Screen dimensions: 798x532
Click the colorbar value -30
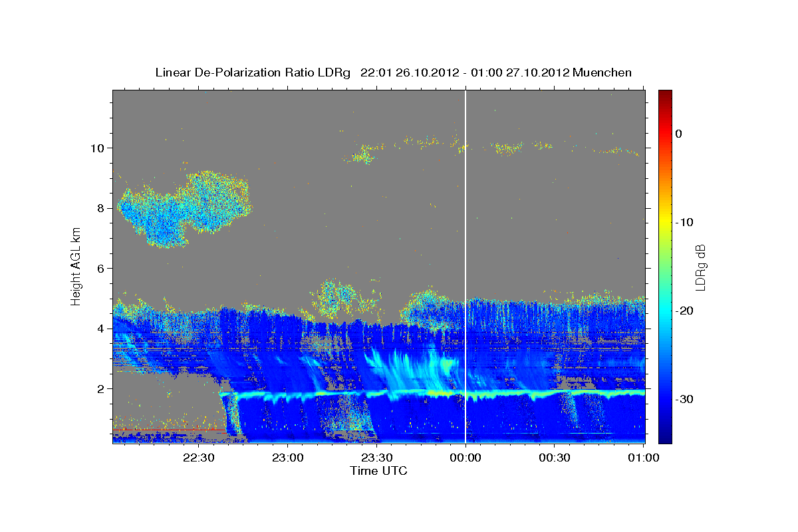coord(684,399)
